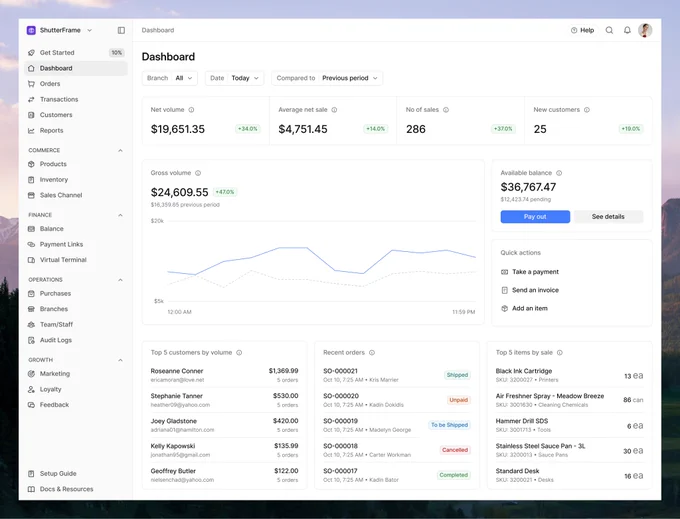Open the Branch All dropdown

(x=170, y=78)
